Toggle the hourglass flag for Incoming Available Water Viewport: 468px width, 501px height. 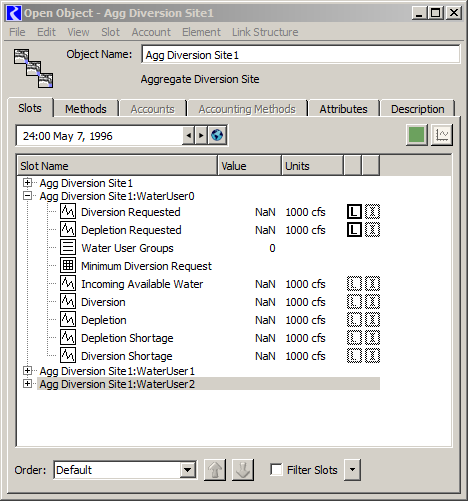tap(372, 284)
